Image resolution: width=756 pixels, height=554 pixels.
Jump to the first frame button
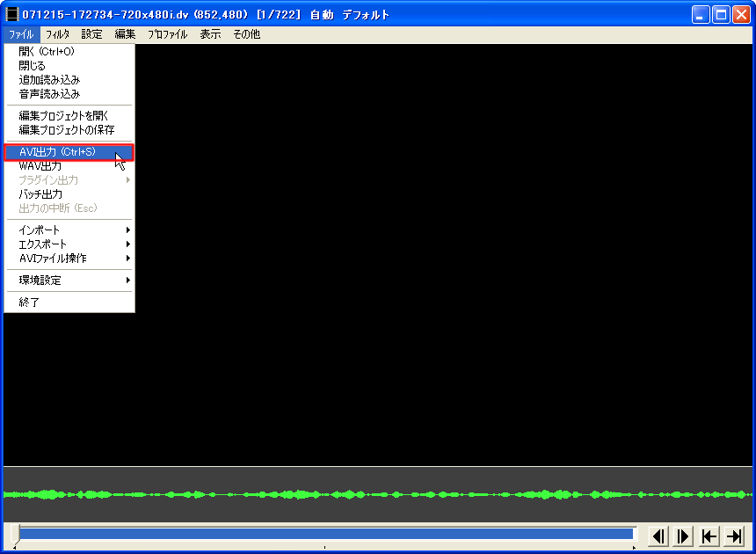pyautogui.click(x=709, y=536)
